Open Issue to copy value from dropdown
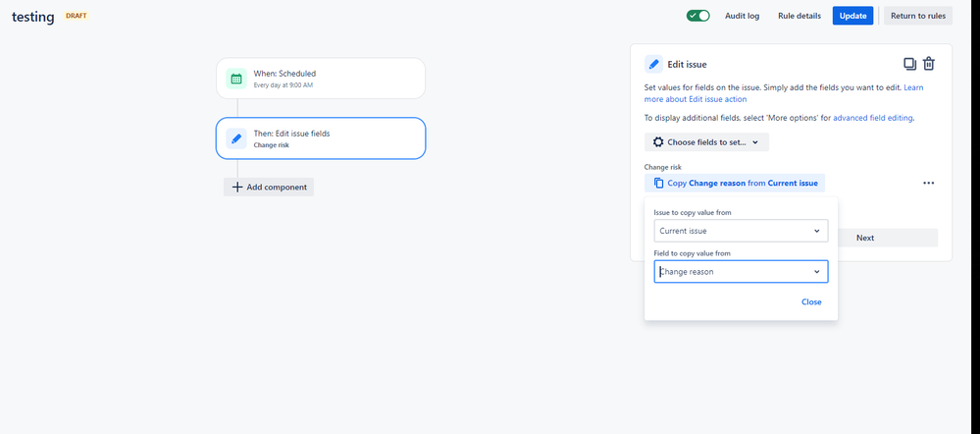 point(741,231)
